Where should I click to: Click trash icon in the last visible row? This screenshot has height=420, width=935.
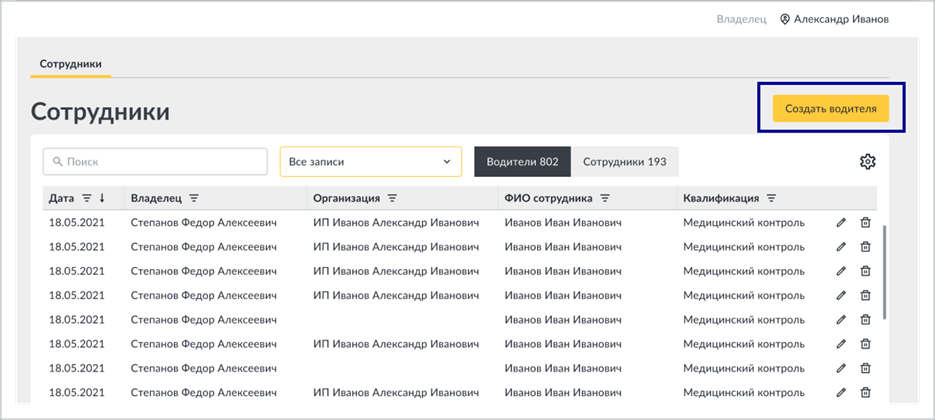(x=865, y=393)
